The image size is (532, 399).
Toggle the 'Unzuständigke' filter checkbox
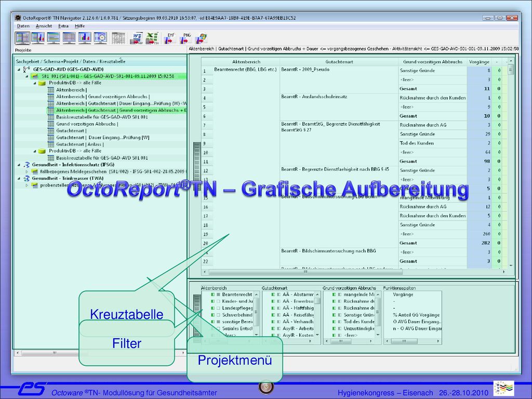tap(340, 328)
